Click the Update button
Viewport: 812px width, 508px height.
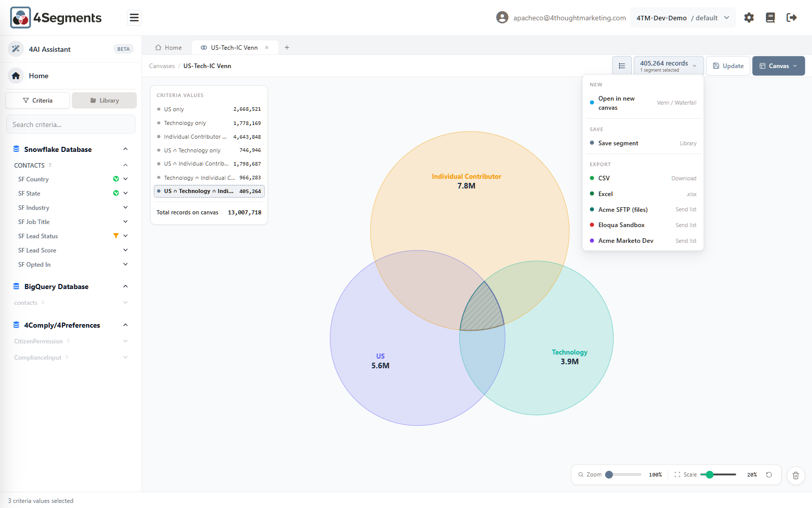point(728,66)
